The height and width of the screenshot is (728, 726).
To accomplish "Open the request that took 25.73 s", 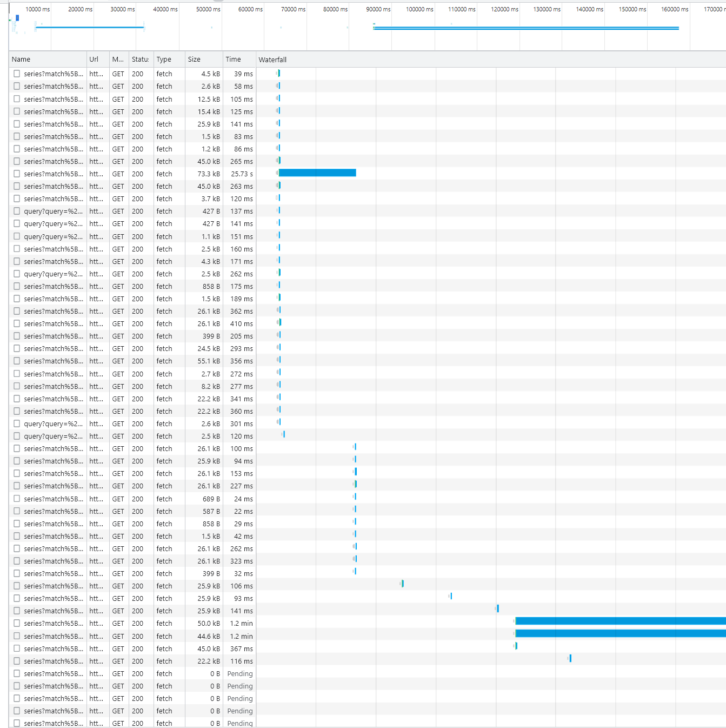I will [54, 174].
